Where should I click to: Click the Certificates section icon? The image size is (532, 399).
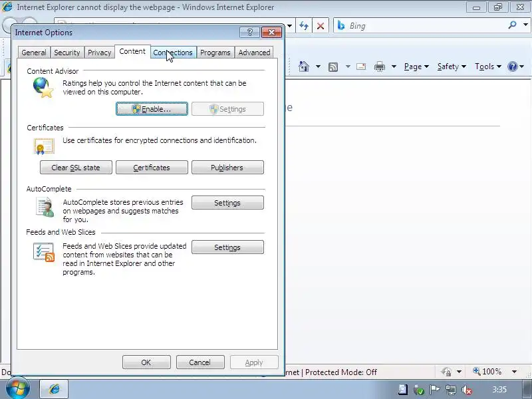[x=44, y=146]
